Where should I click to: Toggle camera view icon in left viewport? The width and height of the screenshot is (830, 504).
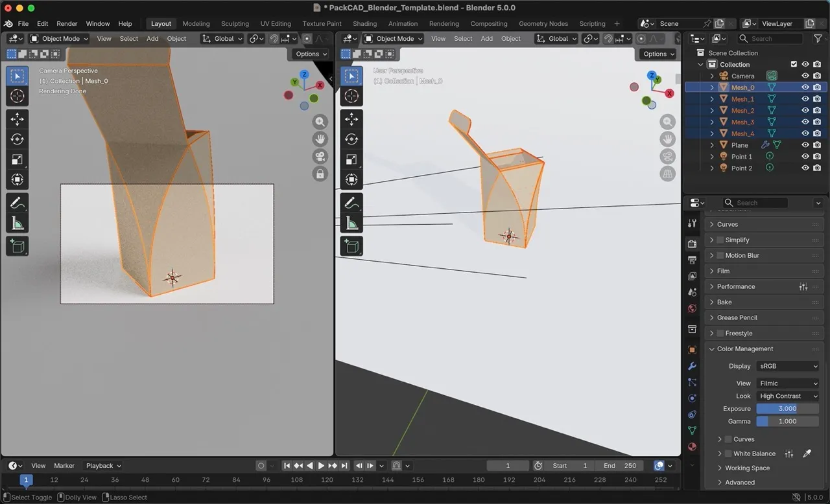point(320,157)
